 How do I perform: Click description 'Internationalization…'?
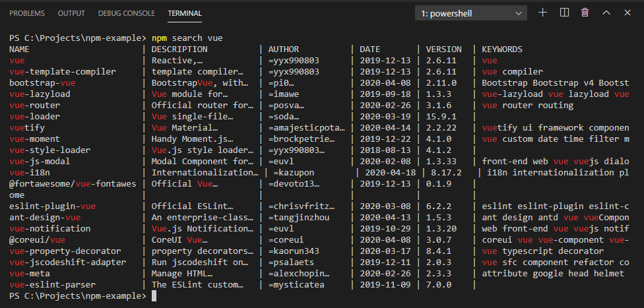click(205, 173)
